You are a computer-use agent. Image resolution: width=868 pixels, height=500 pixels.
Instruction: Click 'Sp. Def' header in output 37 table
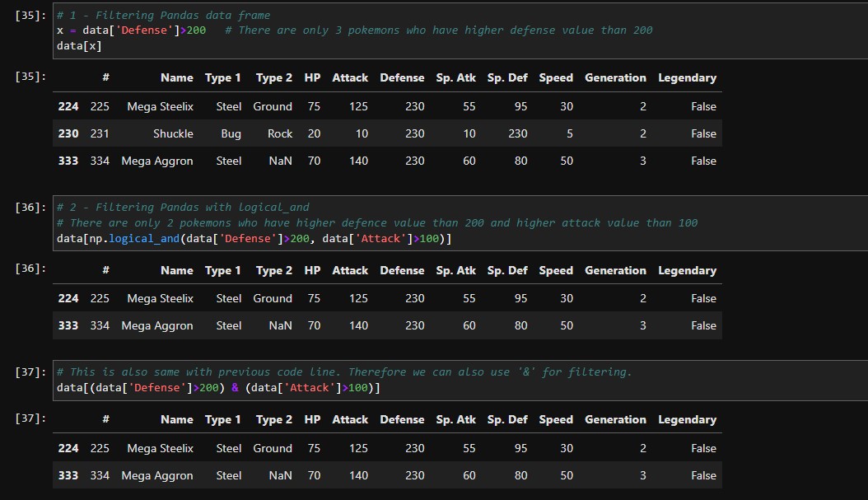[x=507, y=420]
